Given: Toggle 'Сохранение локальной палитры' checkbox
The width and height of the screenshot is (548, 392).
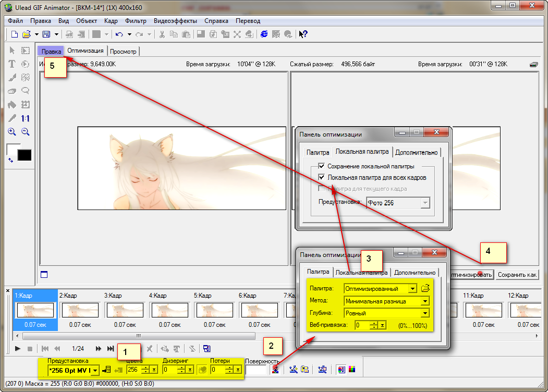Looking at the screenshot, I should 322,166.
